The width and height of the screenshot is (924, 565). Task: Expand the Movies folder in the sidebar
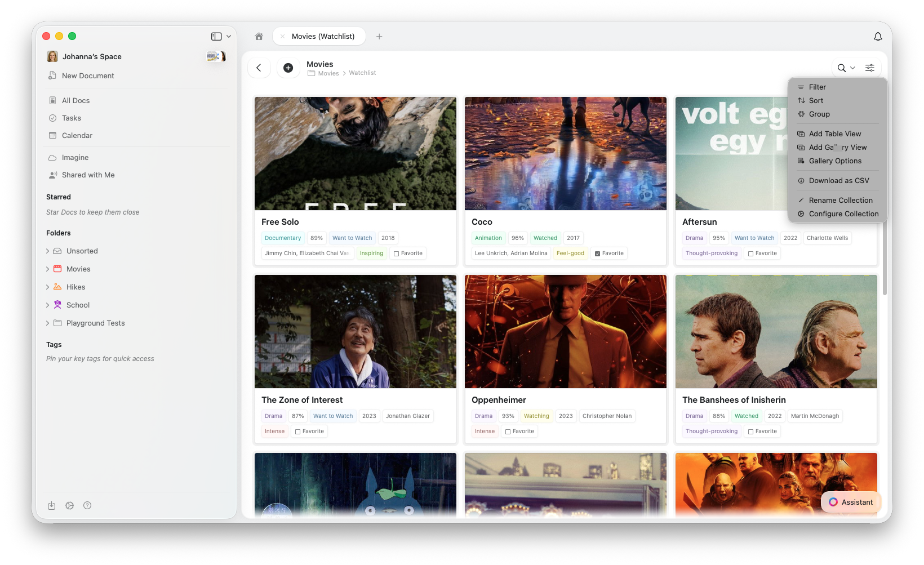pyautogui.click(x=48, y=269)
